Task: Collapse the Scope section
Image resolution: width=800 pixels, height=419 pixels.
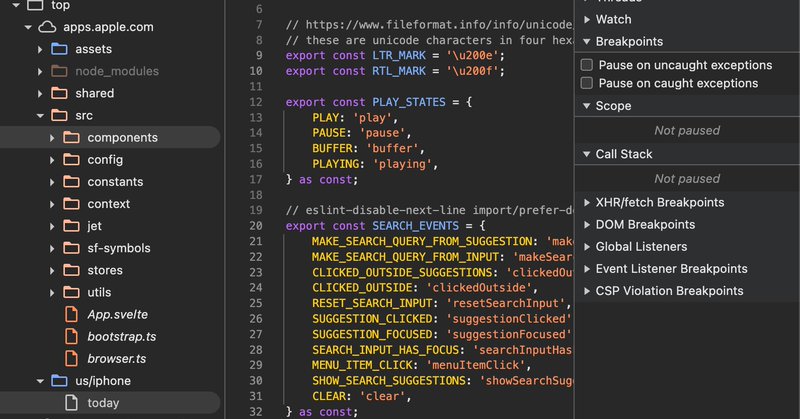Action: (x=587, y=106)
